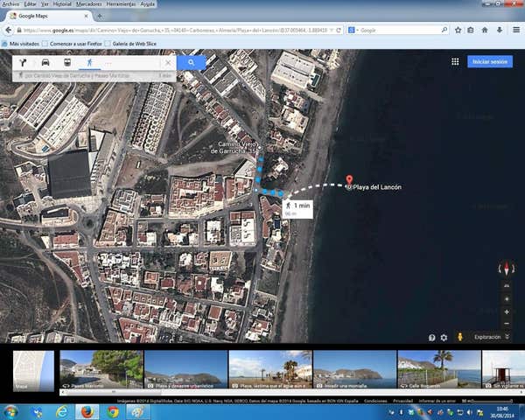Collapse the Exploración photo carousel
The image size is (525, 420).
(x=507, y=337)
